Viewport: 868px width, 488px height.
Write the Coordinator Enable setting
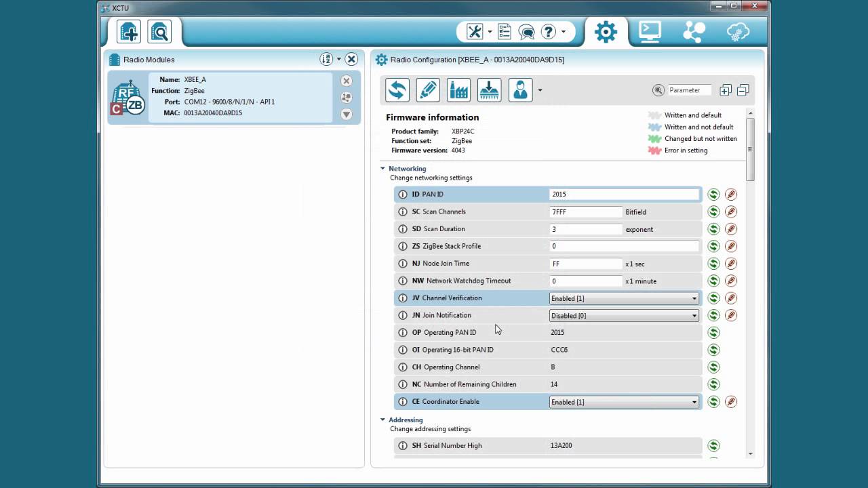click(730, 402)
